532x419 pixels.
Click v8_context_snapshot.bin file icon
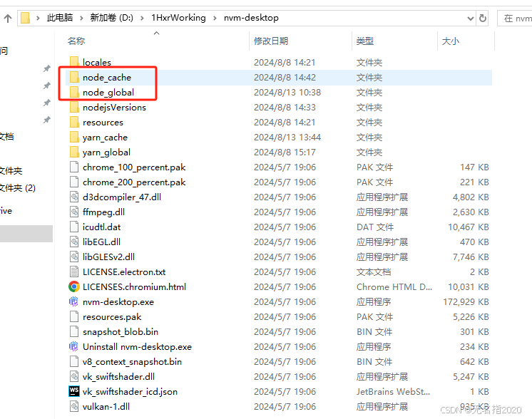(x=74, y=361)
